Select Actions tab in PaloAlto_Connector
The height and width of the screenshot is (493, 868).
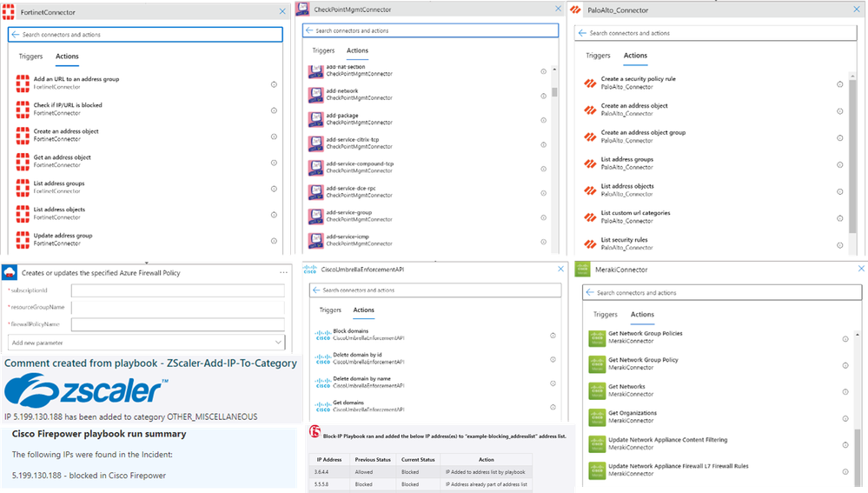635,56
